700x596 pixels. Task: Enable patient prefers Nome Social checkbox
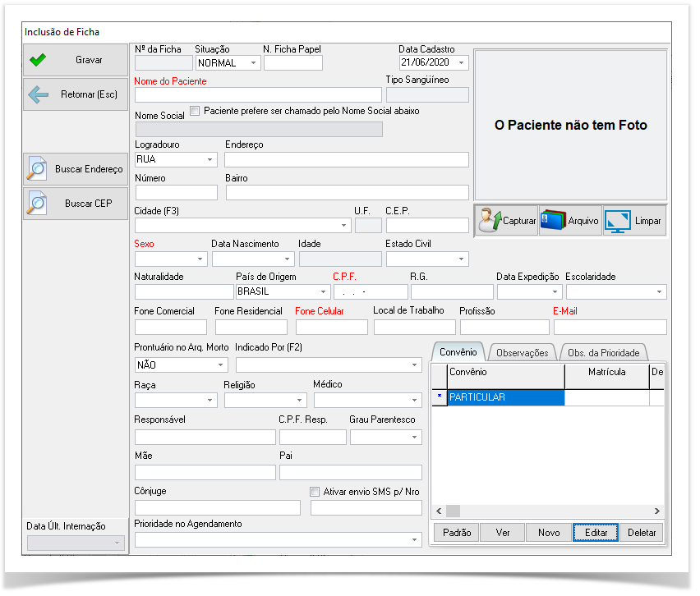click(x=196, y=111)
